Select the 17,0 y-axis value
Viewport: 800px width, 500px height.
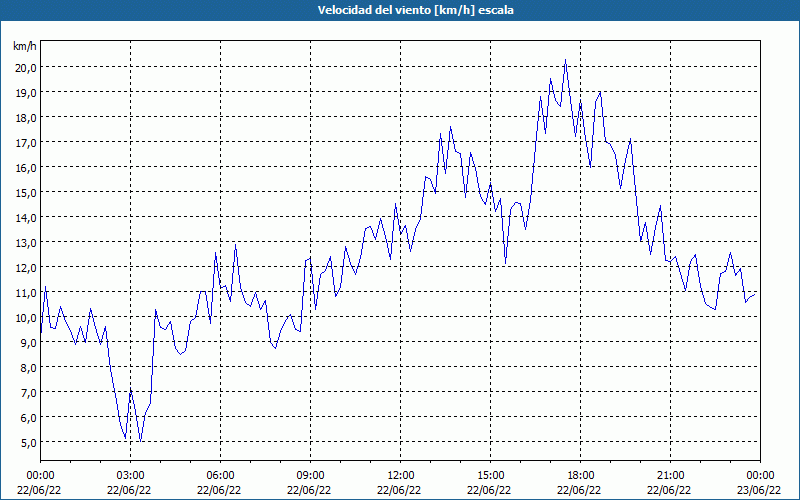(x=26, y=143)
